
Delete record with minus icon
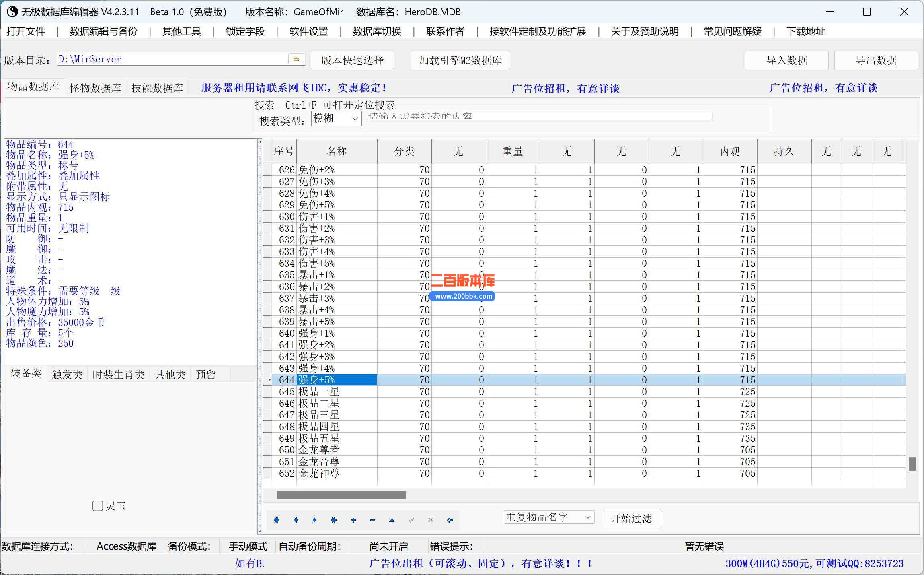click(373, 520)
